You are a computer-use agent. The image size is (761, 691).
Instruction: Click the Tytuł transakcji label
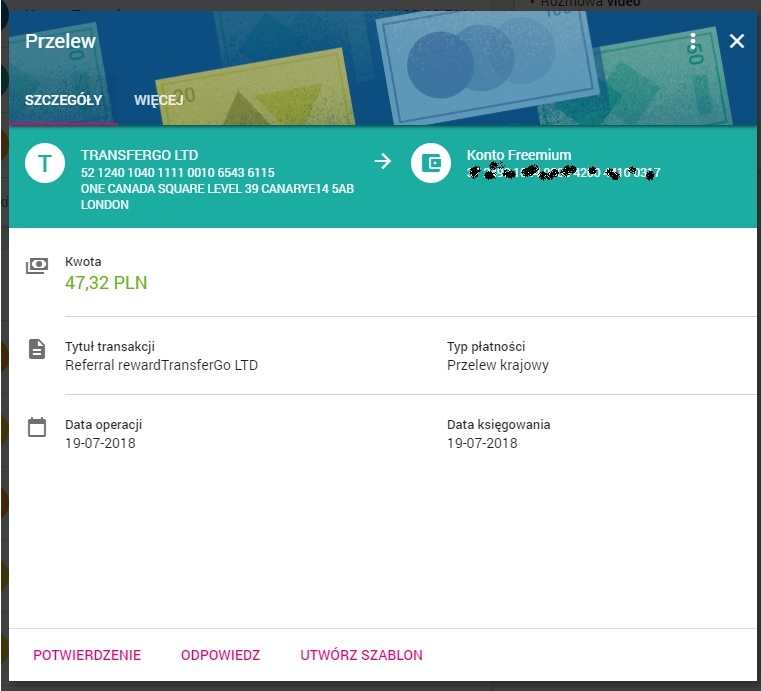[x=110, y=346]
